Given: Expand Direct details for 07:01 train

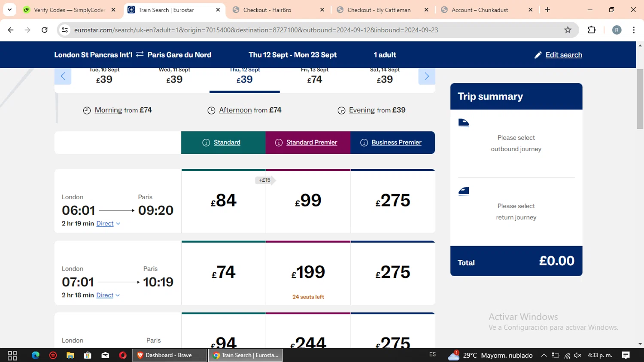Looking at the screenshot, I should click(x=108, y=295).
